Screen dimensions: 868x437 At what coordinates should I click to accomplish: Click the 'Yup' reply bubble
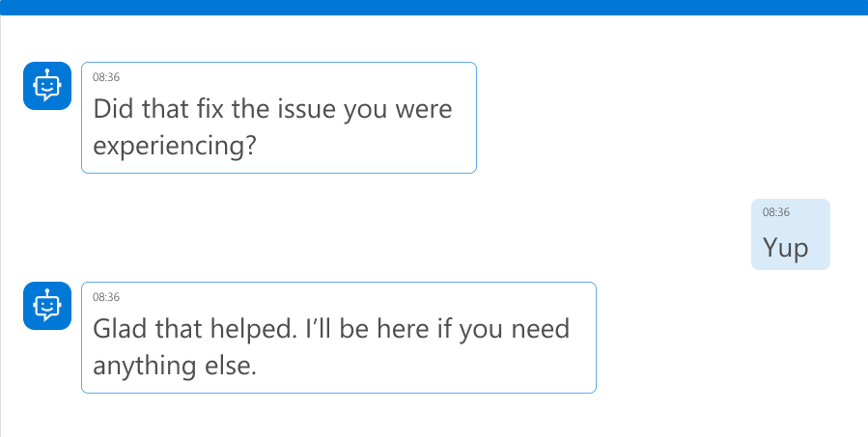point(790,234)
